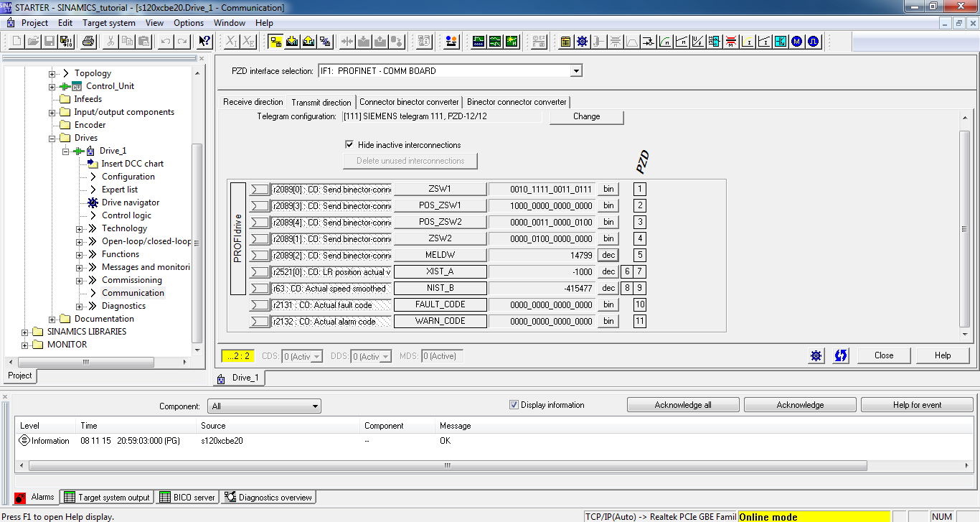980x522 pixels.
Task: Open the device trace oscilloscope icon
Action: click(479, 41)
